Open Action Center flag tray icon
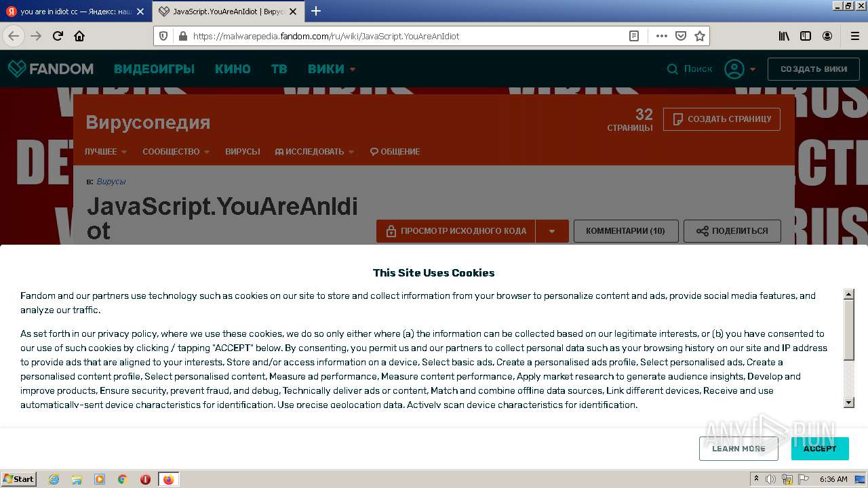Viewport: 868px width, 488px height. click(804, 479)
